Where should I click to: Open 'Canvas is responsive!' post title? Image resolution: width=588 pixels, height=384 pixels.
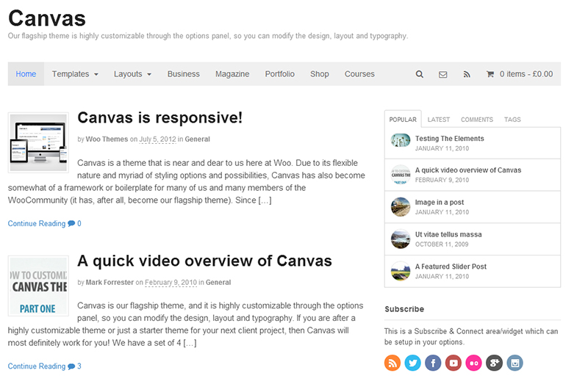click(159, 117)
